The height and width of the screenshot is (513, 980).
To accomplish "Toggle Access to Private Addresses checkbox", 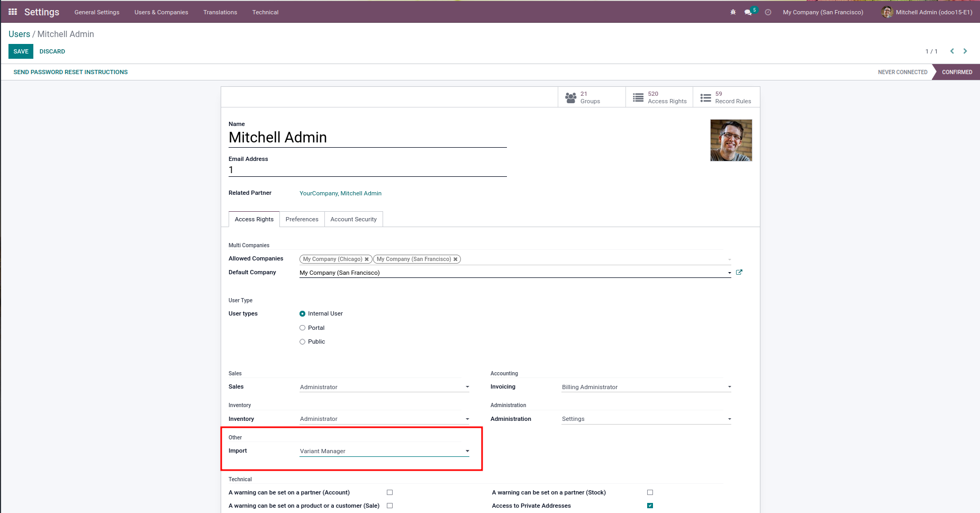I will coord(650,506).
